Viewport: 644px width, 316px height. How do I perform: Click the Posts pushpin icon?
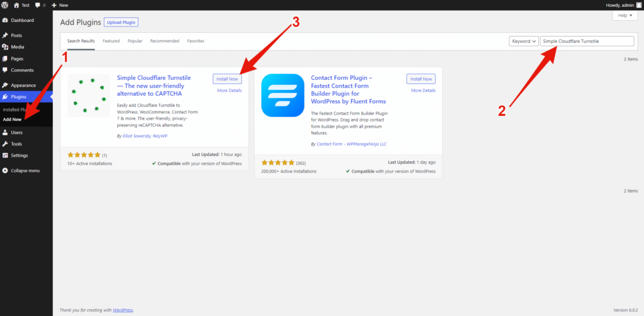click(x=5, y=35)
